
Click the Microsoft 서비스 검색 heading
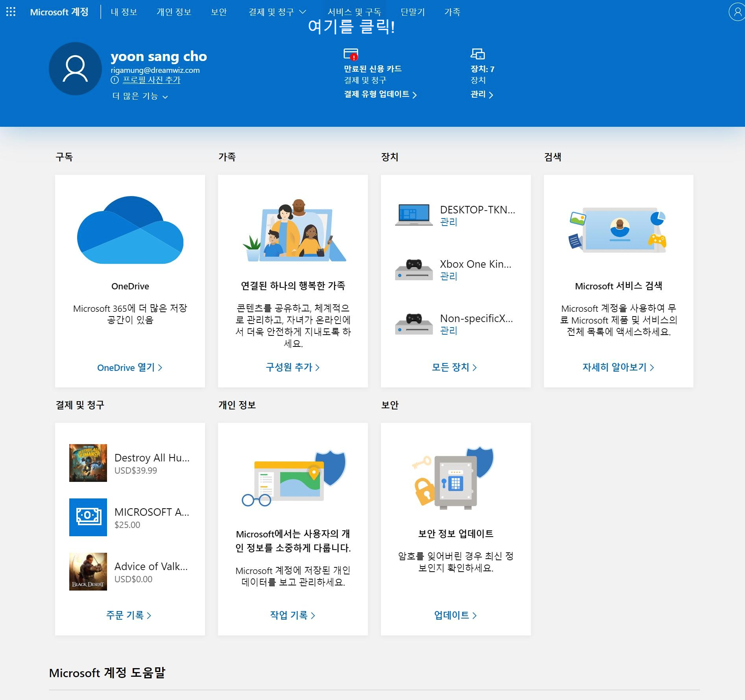click(x=618, y=286)
